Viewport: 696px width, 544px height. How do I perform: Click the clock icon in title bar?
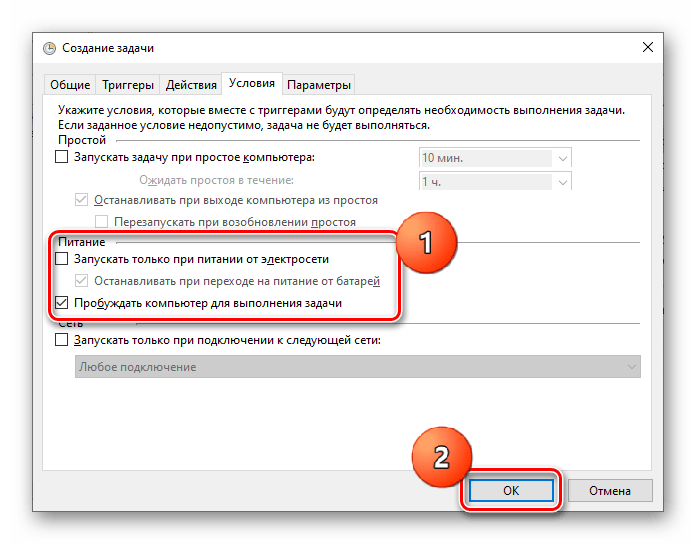pos(49,48)
